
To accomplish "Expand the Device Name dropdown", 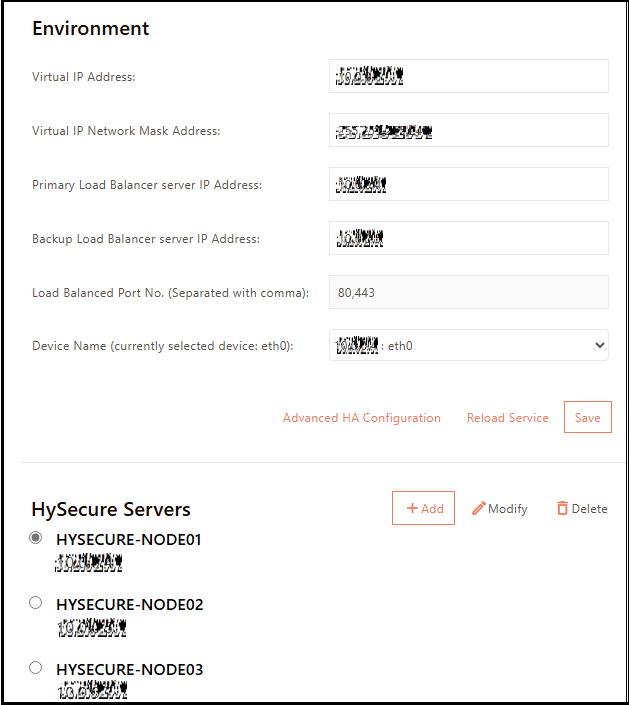I will (x=468, y=346).
